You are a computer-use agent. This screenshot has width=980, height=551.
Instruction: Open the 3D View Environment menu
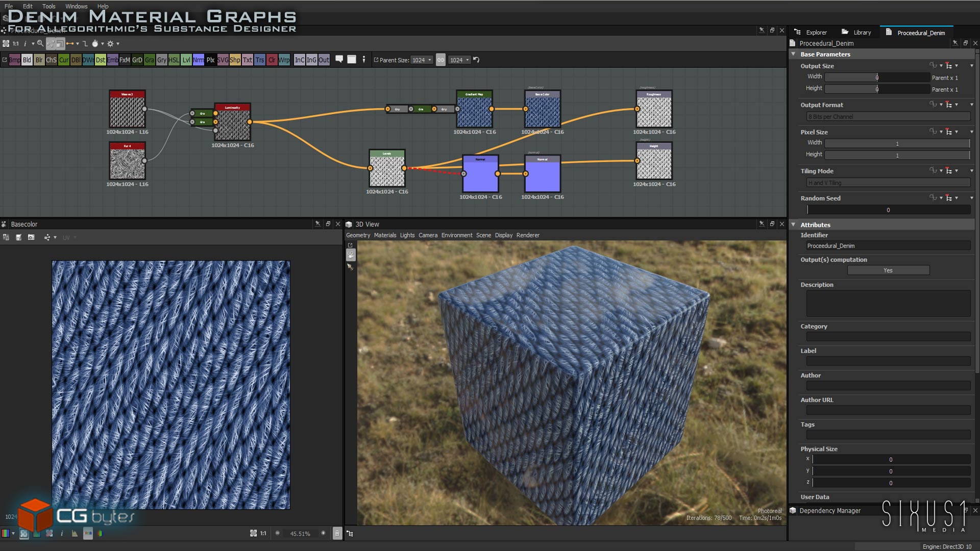click(x=457, y=235)
